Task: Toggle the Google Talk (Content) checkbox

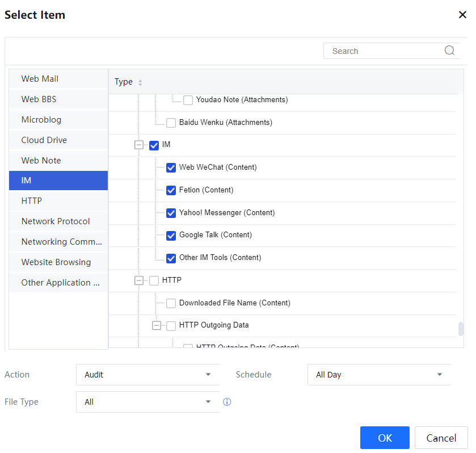Action: click(x=171, y=235)
